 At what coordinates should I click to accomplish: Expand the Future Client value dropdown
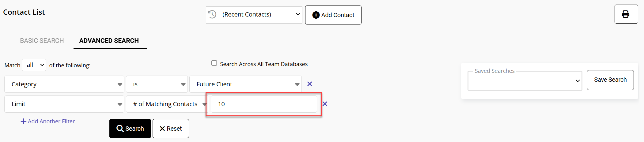pyautogui.click(x=246, y=84)
